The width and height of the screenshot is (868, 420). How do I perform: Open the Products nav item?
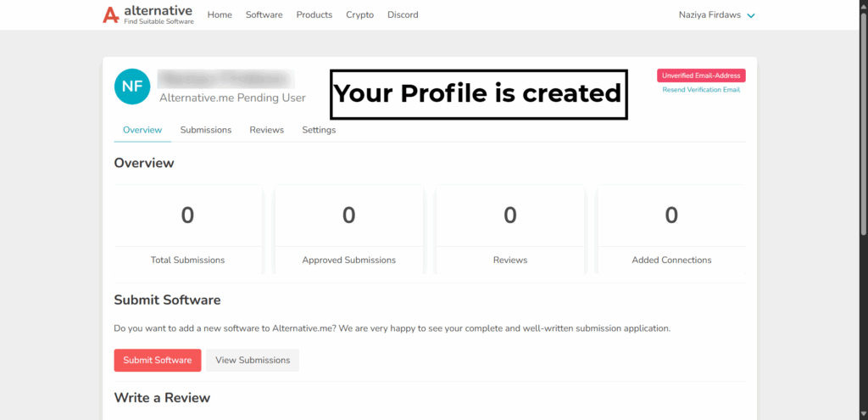click(314, 15)
